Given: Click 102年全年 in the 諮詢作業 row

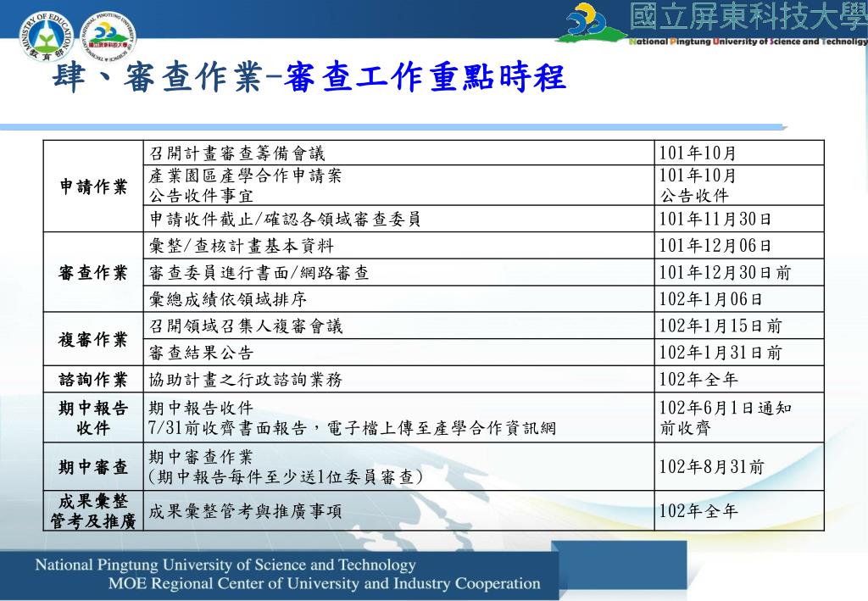Looking at the screenshot, I should tap(698, 379).
